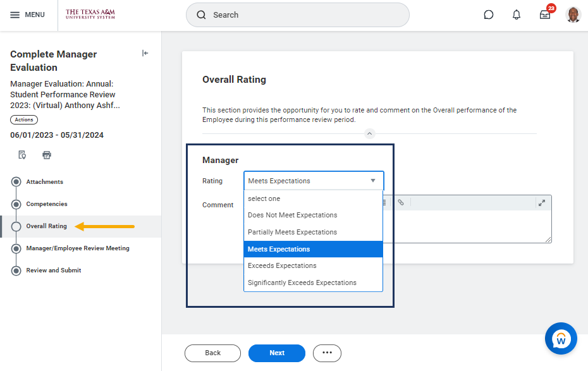Image resolution: width=588 pixels, height=371 pixels.
Task: Collapse the Overall Rating description chevron
Action: tap(370, 133)
